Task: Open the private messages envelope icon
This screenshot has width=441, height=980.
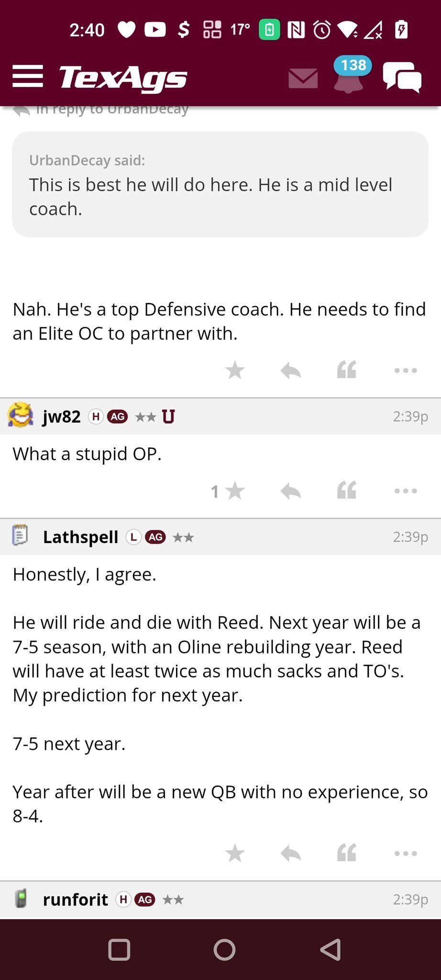Action: coord(303,78)
